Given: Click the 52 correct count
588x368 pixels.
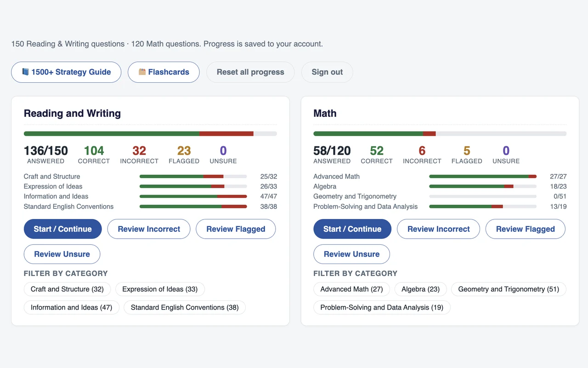Looking at the screenshot, I should coord(377,150).
